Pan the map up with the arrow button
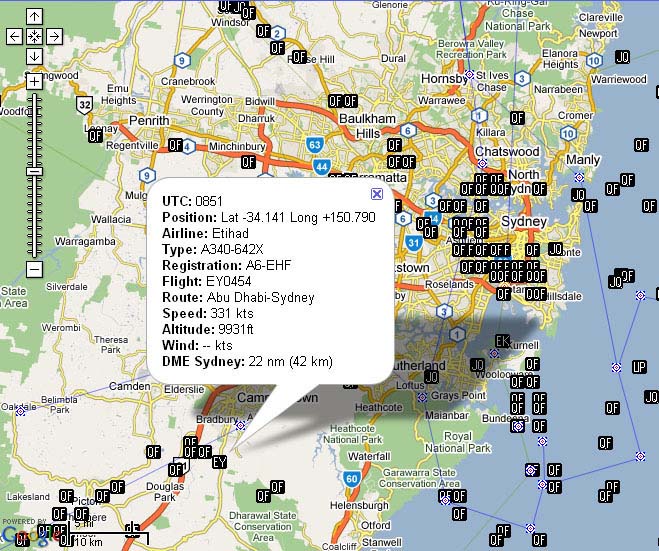Image resolution: width=659 pixels, height=551 pixels. point(34,16)
